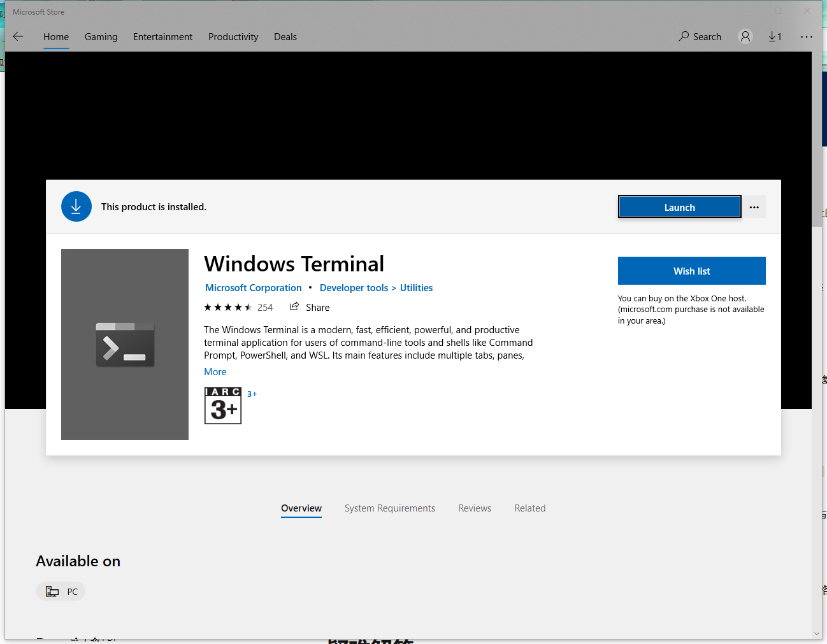Click the Windows Terminal app tile image
Screen dimensions: 827x644
[125, 345]
